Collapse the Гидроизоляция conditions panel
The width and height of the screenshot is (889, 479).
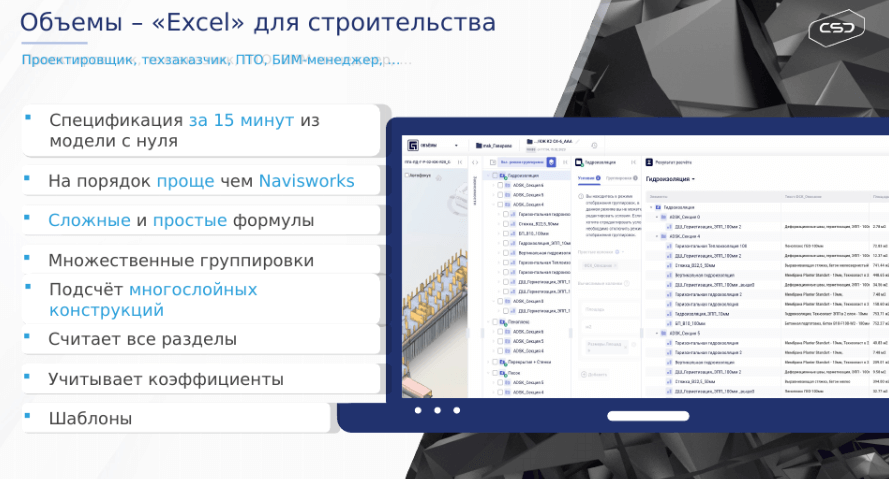pyautogui.click(x=635, y=161)
